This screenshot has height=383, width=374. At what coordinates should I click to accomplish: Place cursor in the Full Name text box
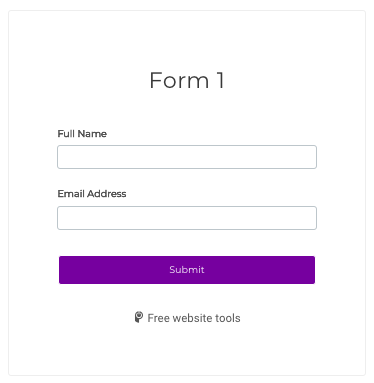(187, 157)
